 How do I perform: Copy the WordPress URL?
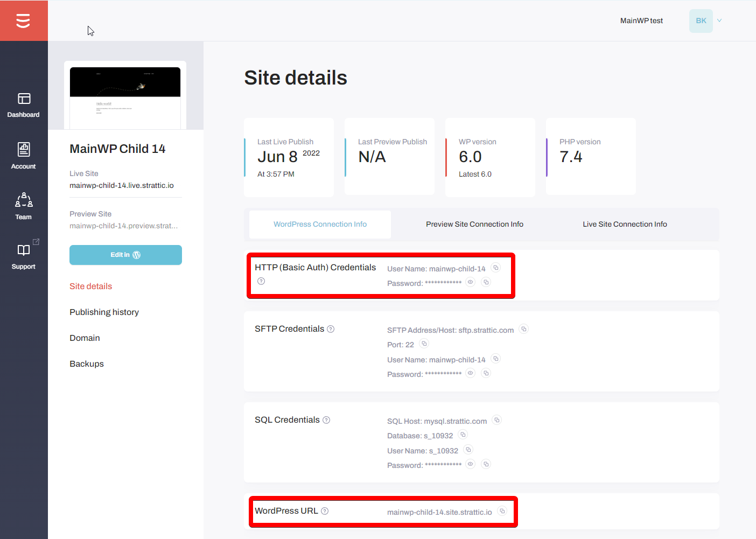tap(502, 510)
